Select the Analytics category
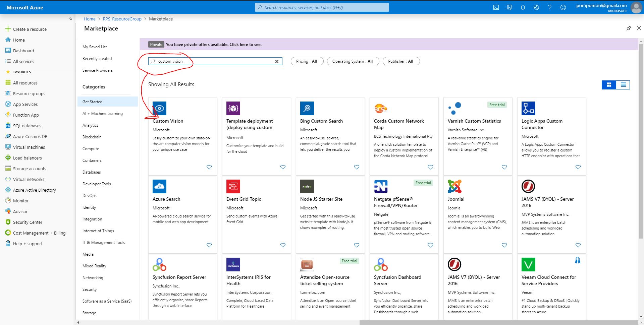 (91, 125)
